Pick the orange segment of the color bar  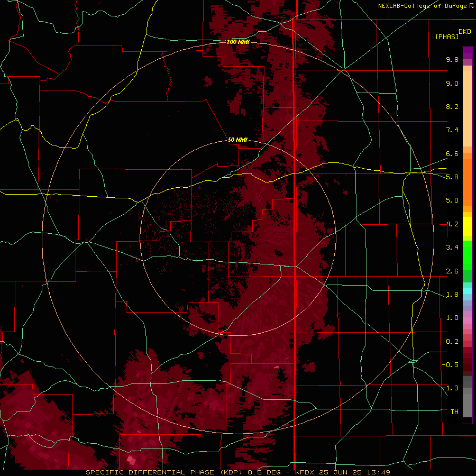point(467,182)
